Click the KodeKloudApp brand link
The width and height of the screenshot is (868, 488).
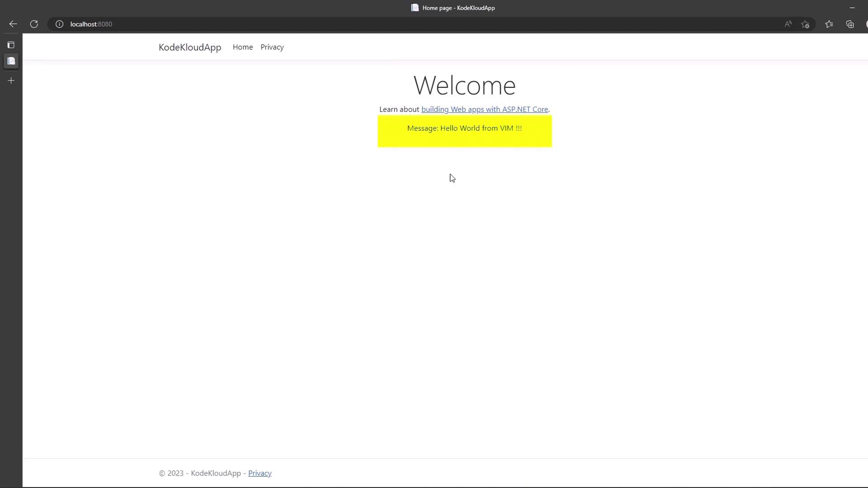pos(190,47)
